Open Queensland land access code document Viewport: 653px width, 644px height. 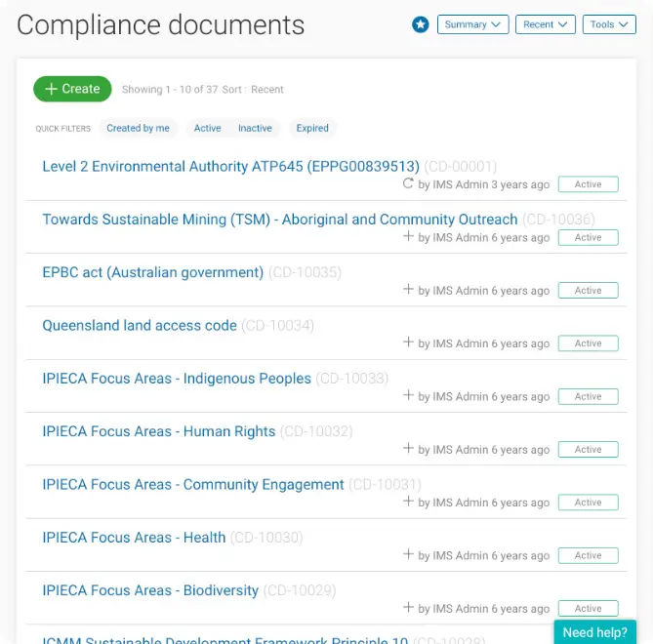[x=140, y=325]
